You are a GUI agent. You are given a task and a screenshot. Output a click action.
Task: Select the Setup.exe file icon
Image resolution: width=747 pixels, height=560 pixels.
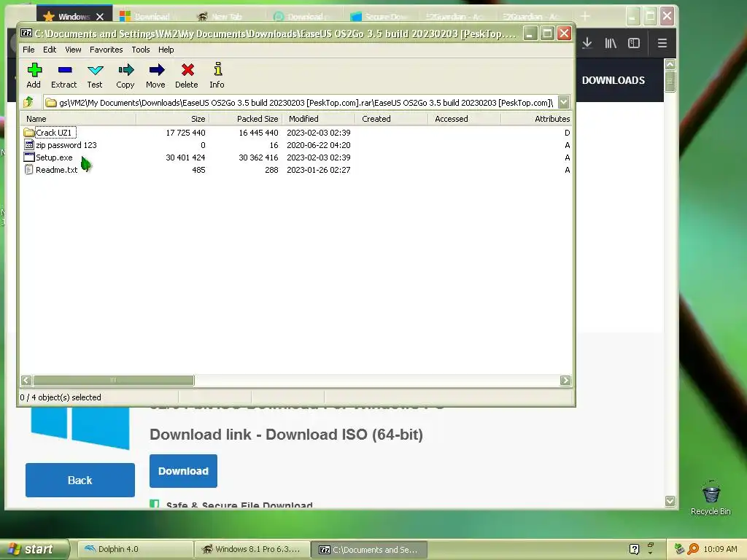(x=29, y=157)
